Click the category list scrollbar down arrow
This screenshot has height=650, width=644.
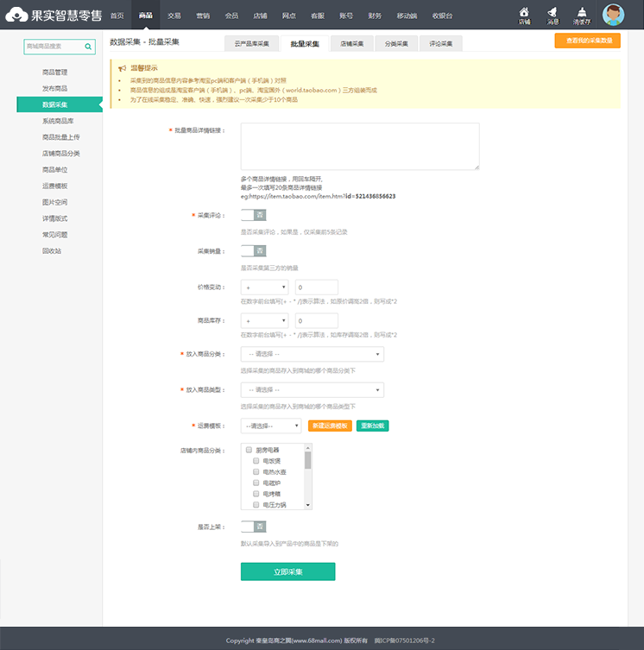[308, 506]
